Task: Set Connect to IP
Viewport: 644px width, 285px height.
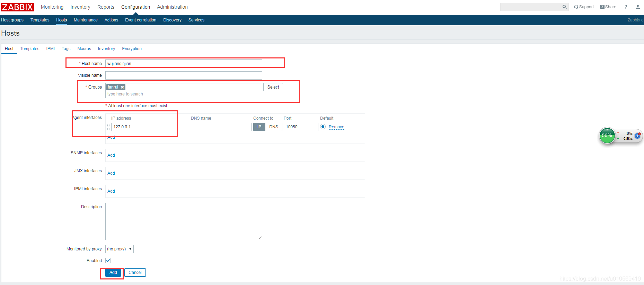Action: 259,127
